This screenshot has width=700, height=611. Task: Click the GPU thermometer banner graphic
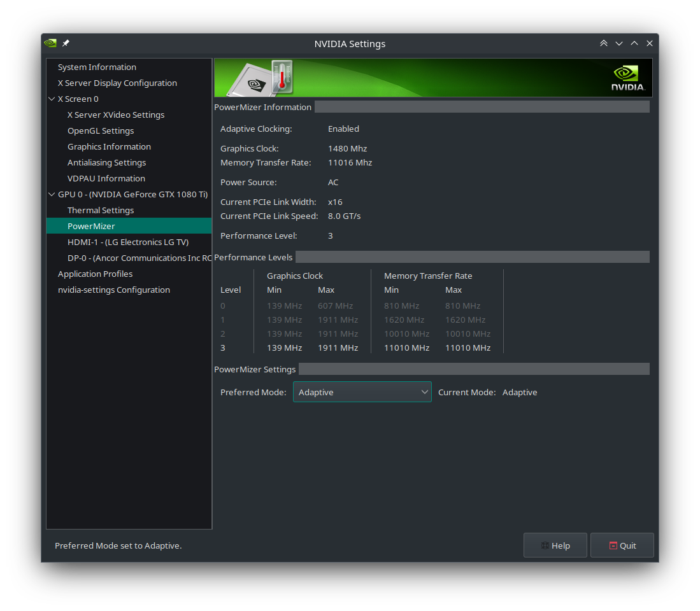click(x=261, y=78)
